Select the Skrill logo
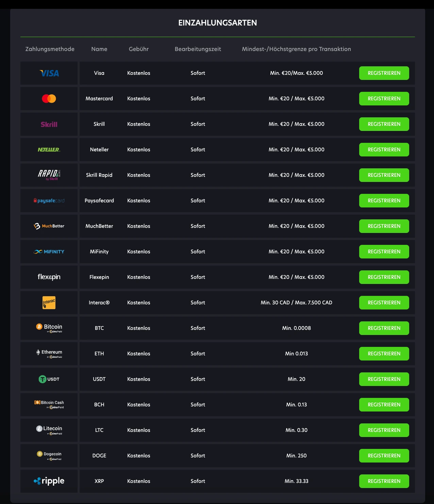Image resolution: width=434 pixels, height=504 pixels. coord(49,124)
